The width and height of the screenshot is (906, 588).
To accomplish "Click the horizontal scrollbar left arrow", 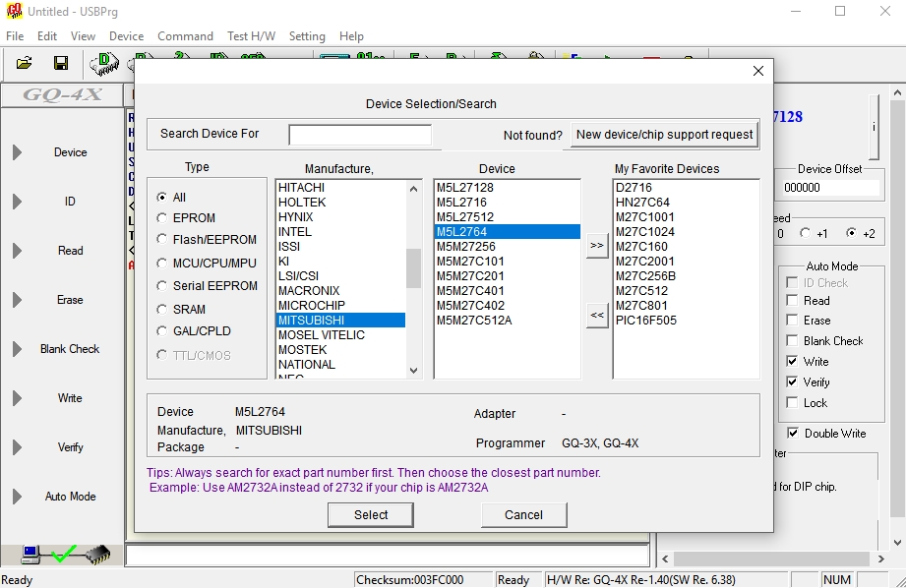I will click(x=665, y=559).
